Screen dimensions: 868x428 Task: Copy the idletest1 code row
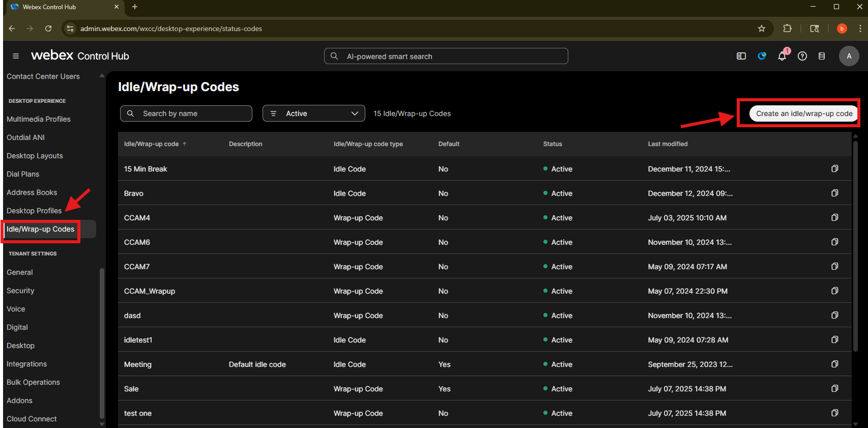(x=835, y=339)
